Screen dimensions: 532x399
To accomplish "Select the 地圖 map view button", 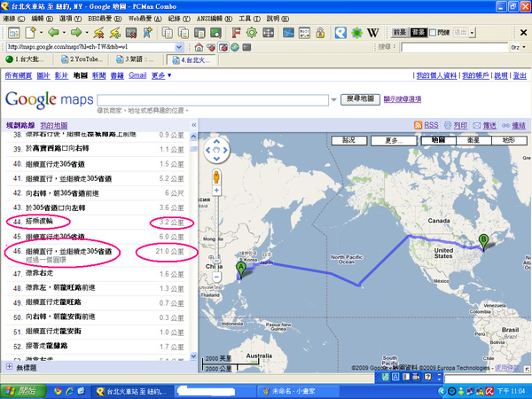I will pyautogui.click(x=438, y=140).
